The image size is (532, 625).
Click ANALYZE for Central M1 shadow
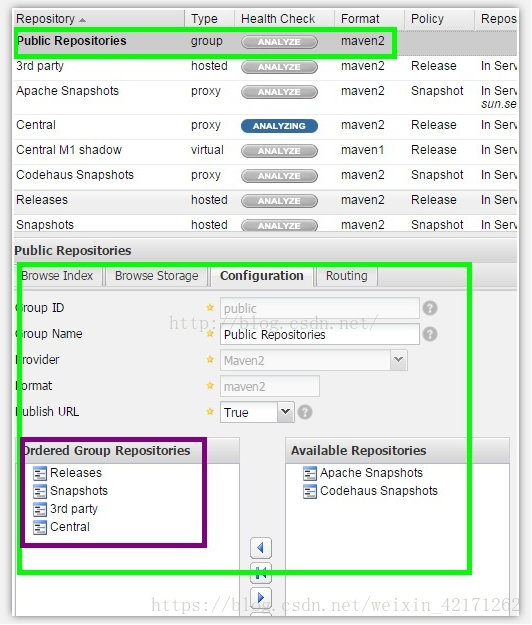[279, 151]
